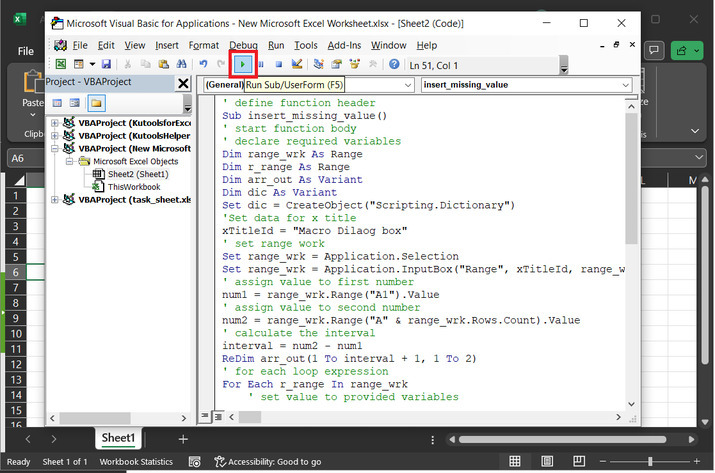Open the Insert UserForm dropdown arrow

coord(92,64)
